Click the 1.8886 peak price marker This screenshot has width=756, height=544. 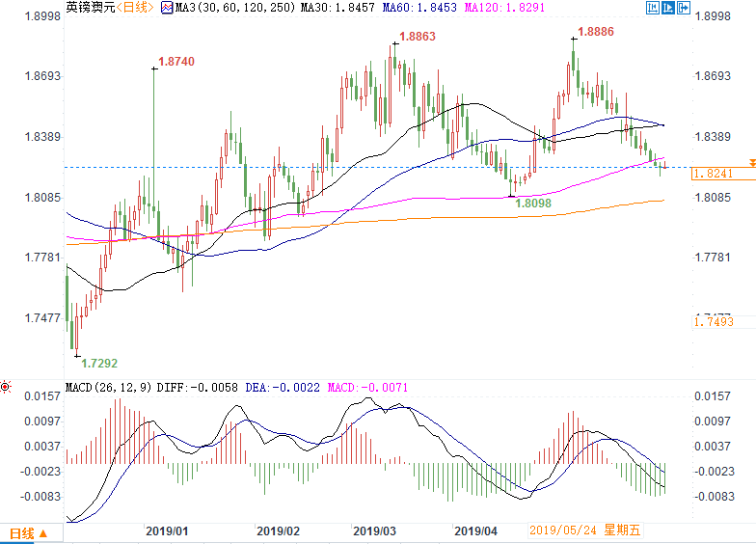[595, 32]
